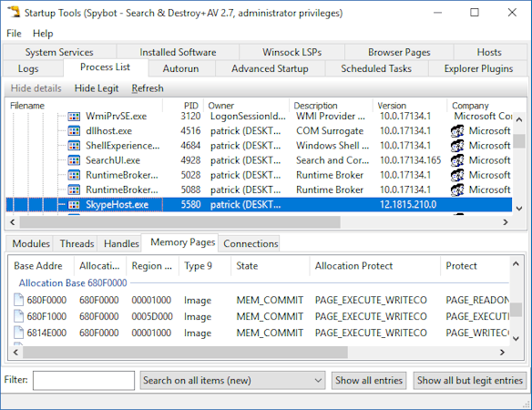Switch to the Installed Software tab
Viewport: 532px width, 410px height.
tap(178, 52)
